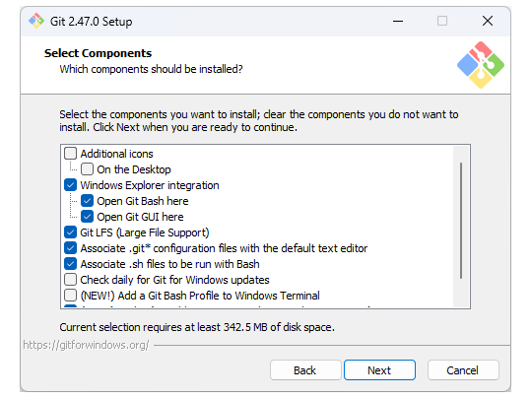Click the Additional icons label text
The image size is (532, 399).
tap(116, 154)
